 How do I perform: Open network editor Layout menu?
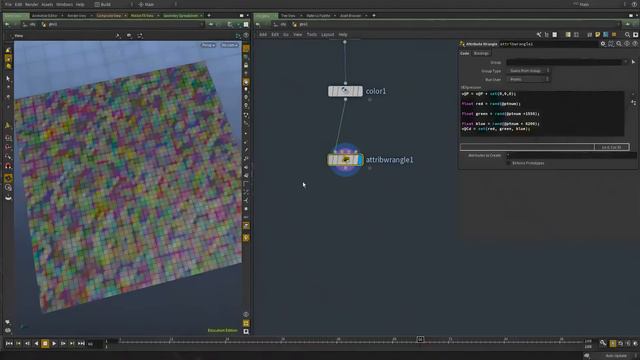pyautogui.click(x=327, y=35)
